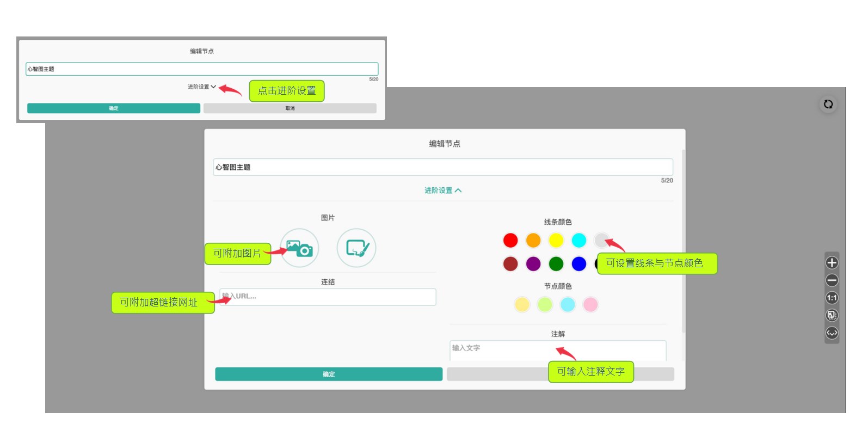868x442 pixels.
Task: Click the 注解 输入文字 text area
Action: 558,351
